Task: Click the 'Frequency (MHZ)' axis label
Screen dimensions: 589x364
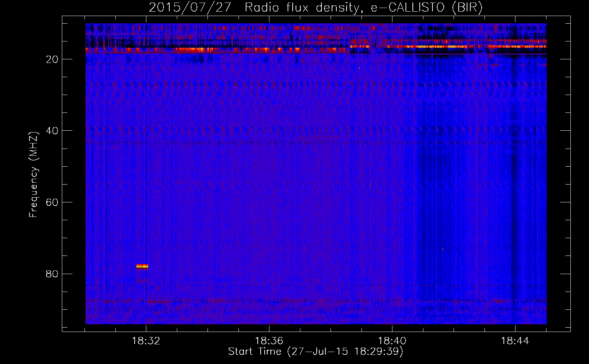Action: point(33,175)
